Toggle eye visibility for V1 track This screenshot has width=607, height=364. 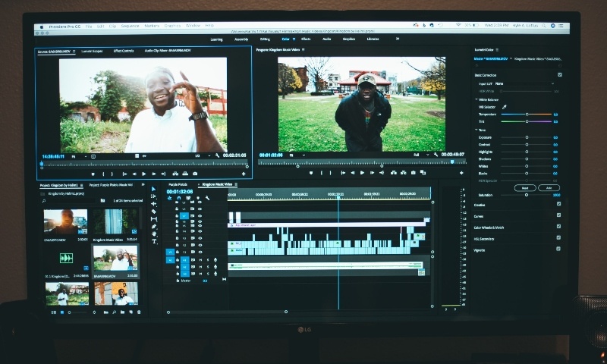click(x=200, y=252)
